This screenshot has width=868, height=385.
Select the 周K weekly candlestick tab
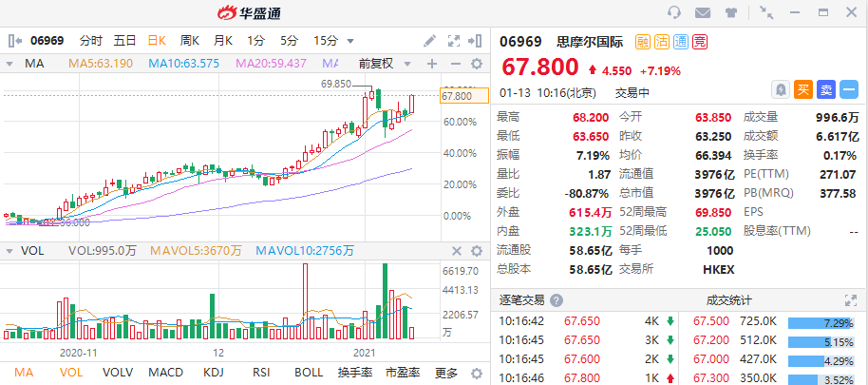tap(190, 41)
